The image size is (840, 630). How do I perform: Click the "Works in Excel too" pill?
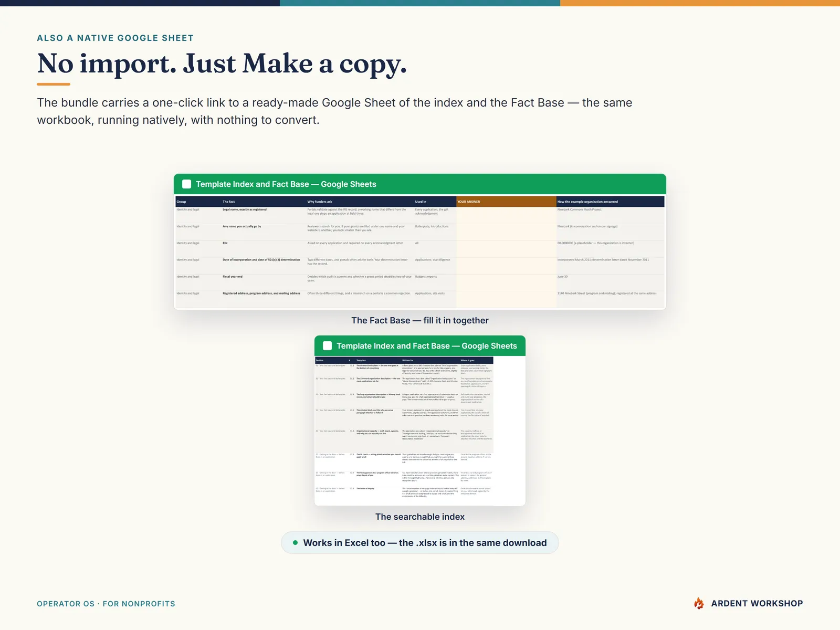click(x=420, y=543)
